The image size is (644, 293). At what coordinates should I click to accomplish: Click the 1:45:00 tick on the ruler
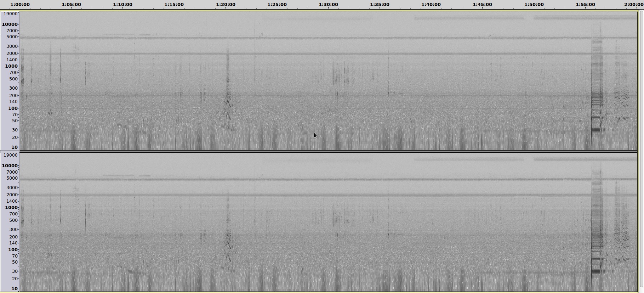coord(482,5)
